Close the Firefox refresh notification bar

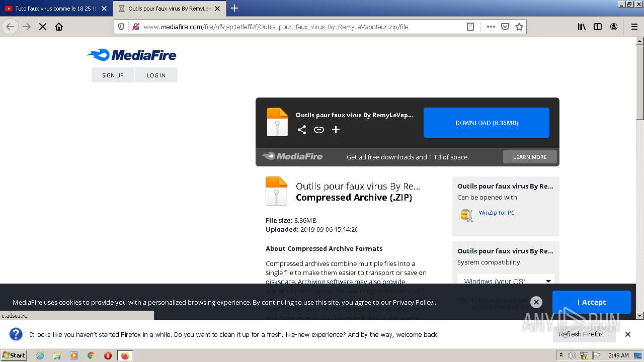628,334
